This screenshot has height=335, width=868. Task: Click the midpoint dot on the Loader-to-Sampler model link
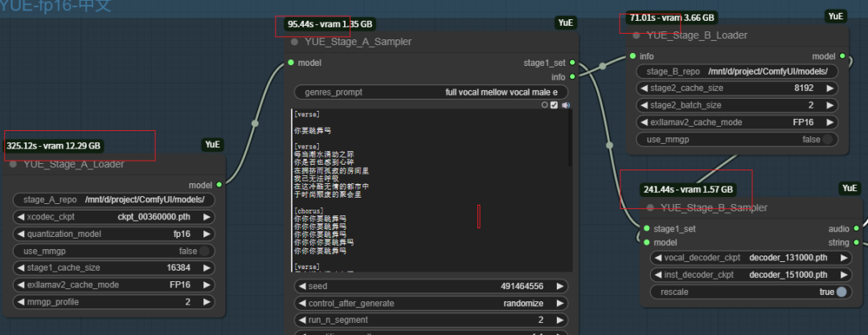click(x=255, y=124)
